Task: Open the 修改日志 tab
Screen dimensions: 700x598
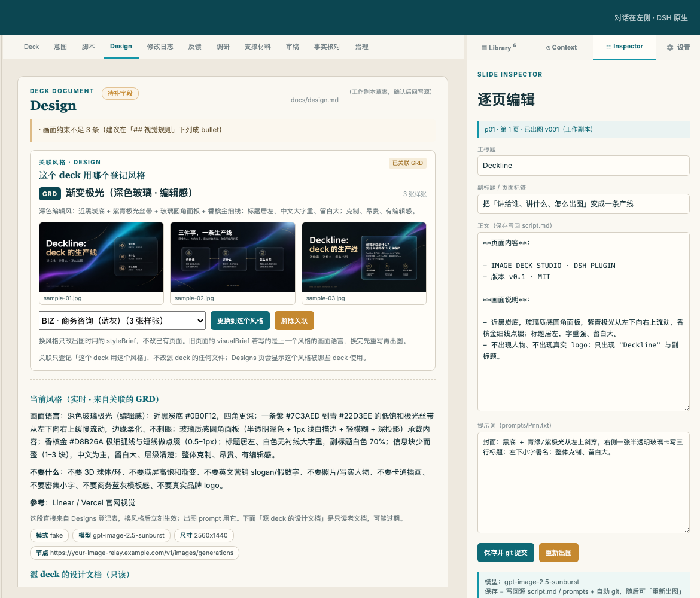Action: [x=160, y=47]
